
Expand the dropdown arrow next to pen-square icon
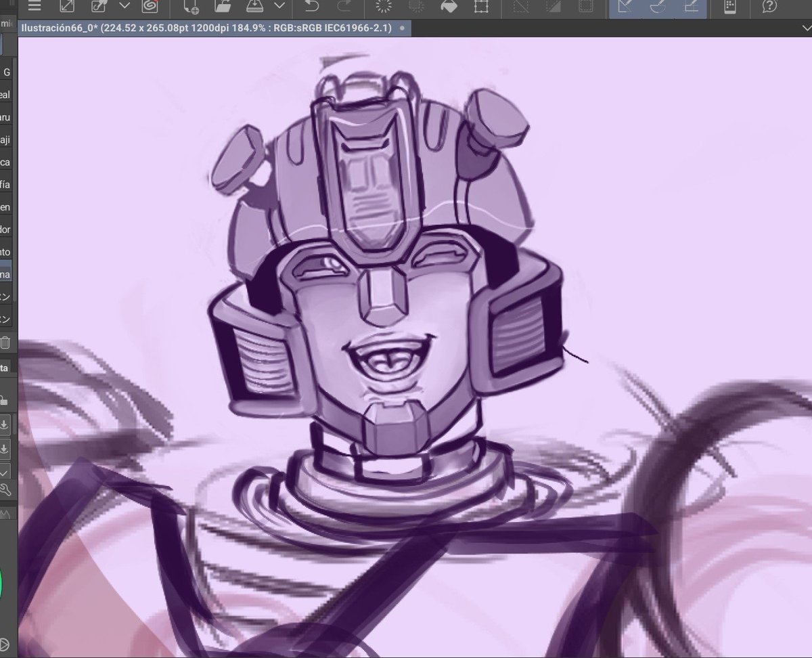(125, 5)
